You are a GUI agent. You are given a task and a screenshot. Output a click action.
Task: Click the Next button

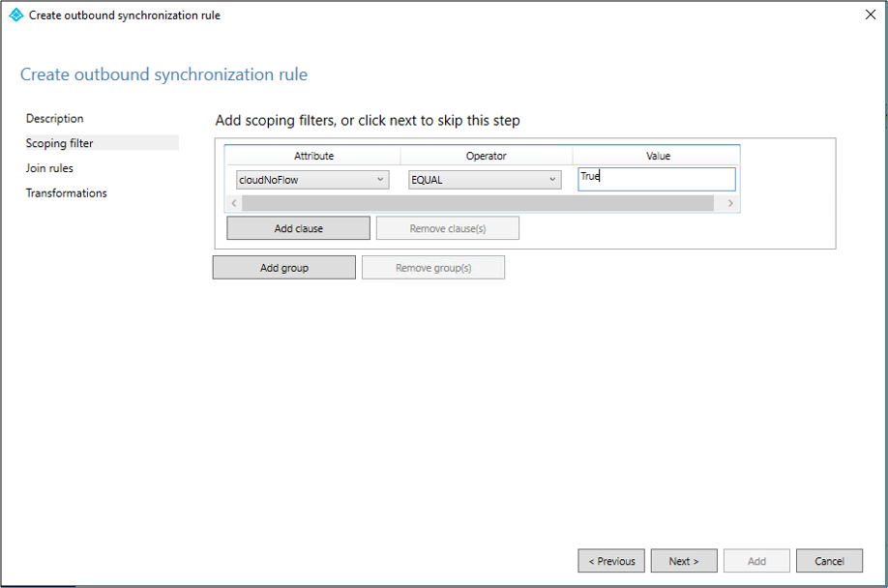tap(684, 561)
